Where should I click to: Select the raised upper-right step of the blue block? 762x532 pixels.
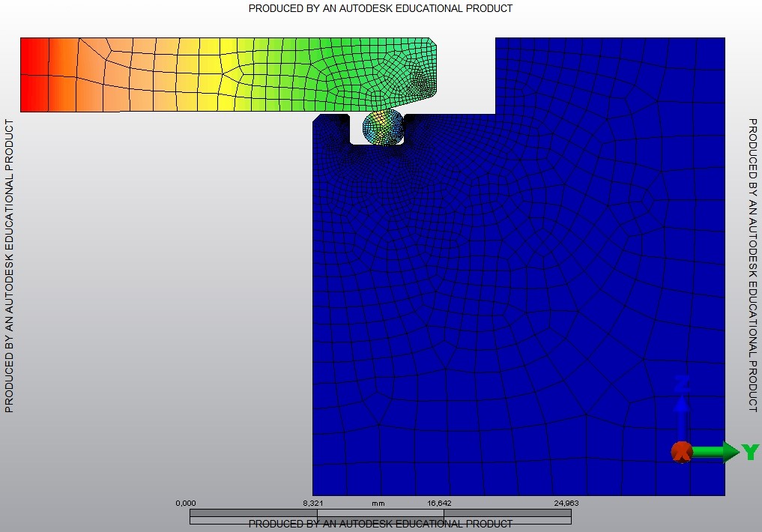pyautogui.click(x=608, y=75)
